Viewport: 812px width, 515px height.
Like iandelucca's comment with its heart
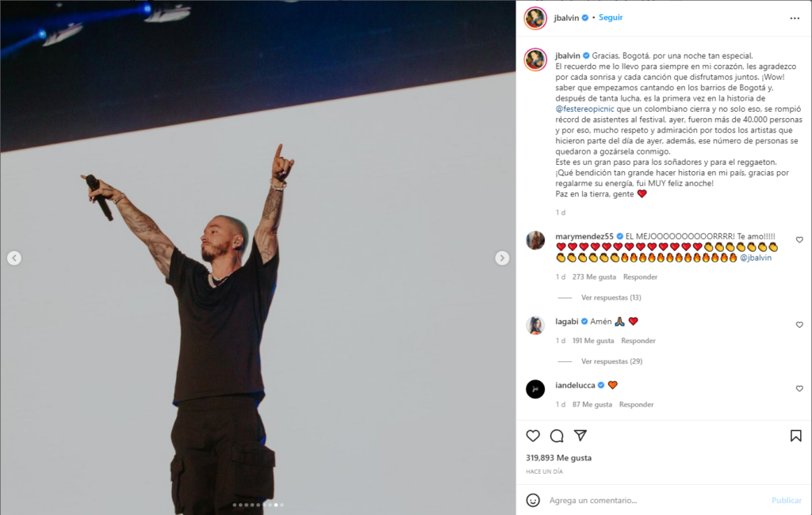799,388
